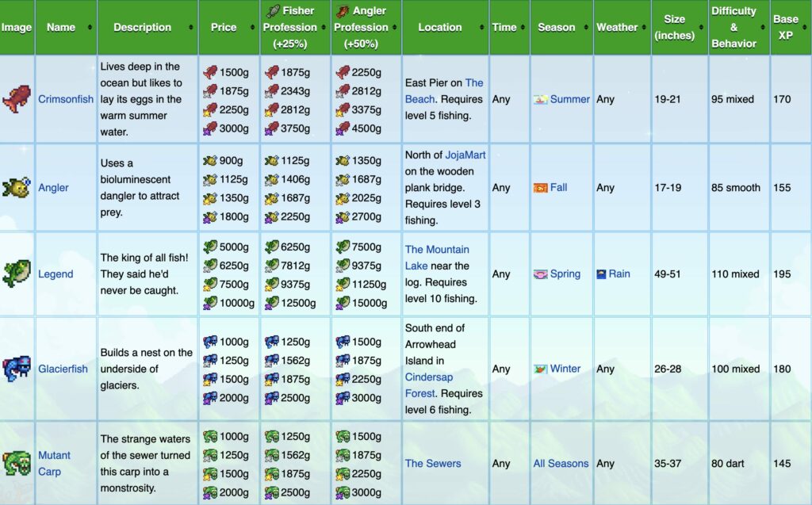The height and width of the screenshot is (505, 812).
Task: Click the silver Glacierfish icon beside 1562g
Action: tap(272, 360)
